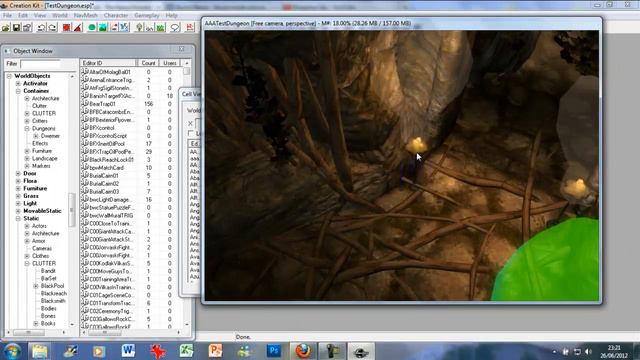
Task: Expand the Flora category node
Action: point(18,181)
